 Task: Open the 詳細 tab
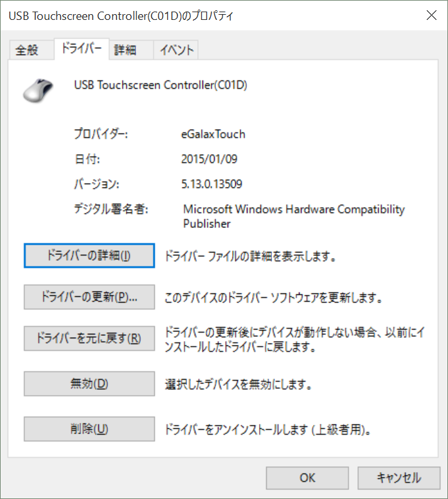131,50
